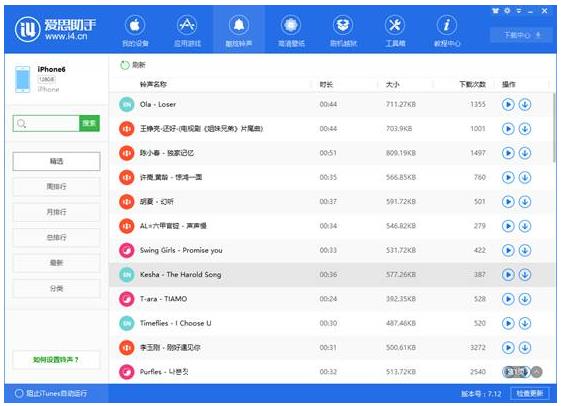The height and width of the screenshot is (406, 561).
Task: Select the featured sidebar tab
Action: tap(57, 161)
